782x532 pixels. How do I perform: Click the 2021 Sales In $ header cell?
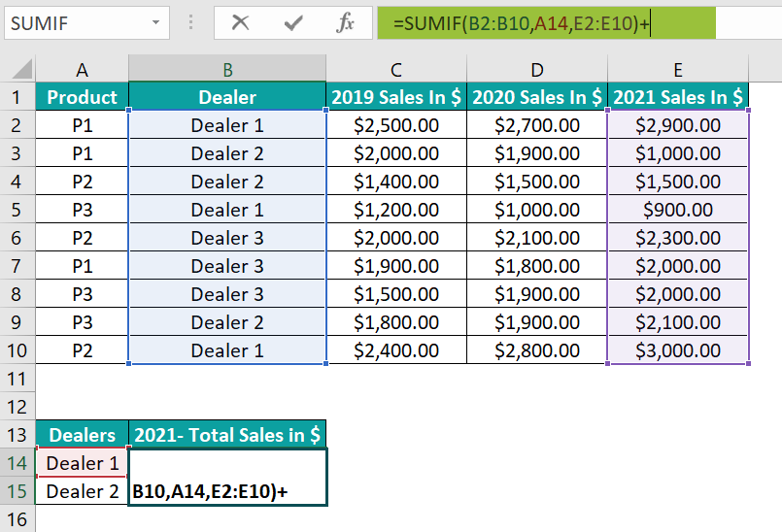point(678,97)
